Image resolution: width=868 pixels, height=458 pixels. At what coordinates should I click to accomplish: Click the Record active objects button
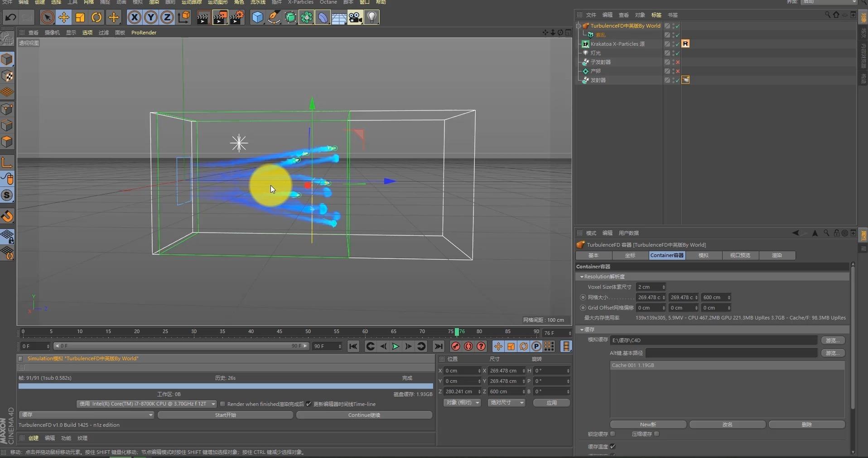coord(456,346)
